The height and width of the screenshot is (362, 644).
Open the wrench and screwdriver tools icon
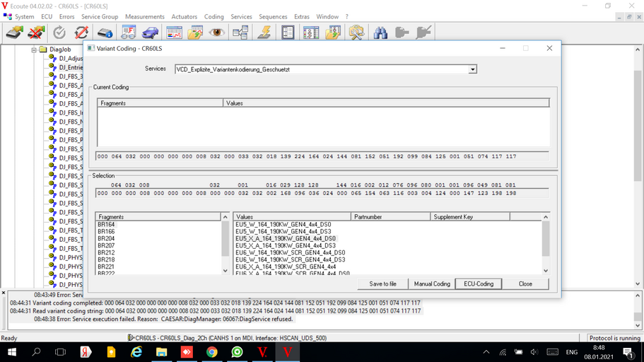pos(356,33)
